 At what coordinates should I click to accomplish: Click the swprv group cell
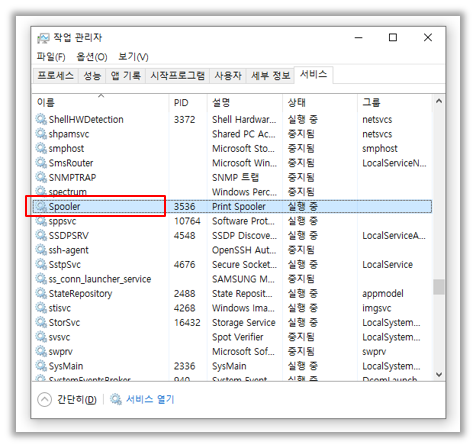click(374, 352)
